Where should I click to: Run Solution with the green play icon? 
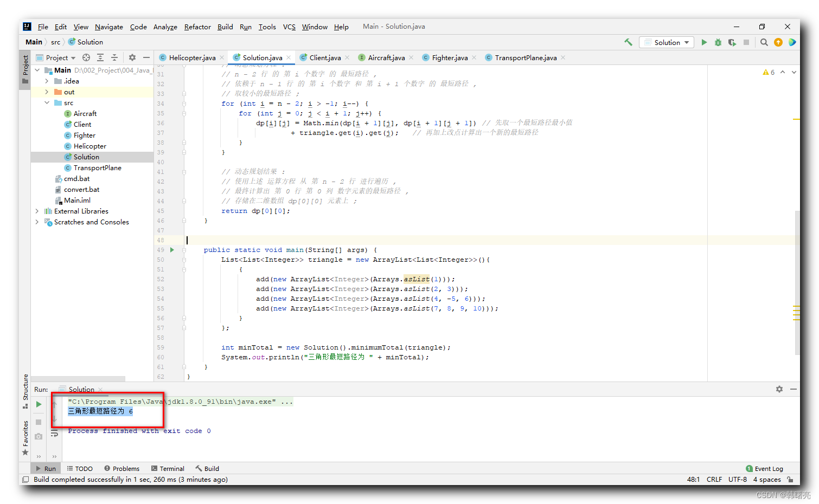tap(704, 42)
